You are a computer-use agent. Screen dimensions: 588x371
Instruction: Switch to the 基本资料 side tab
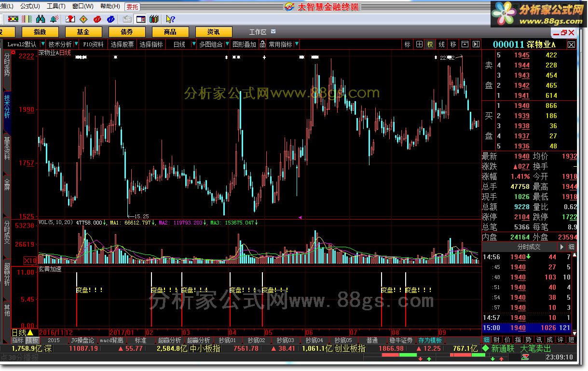click(x=7, y=148)
